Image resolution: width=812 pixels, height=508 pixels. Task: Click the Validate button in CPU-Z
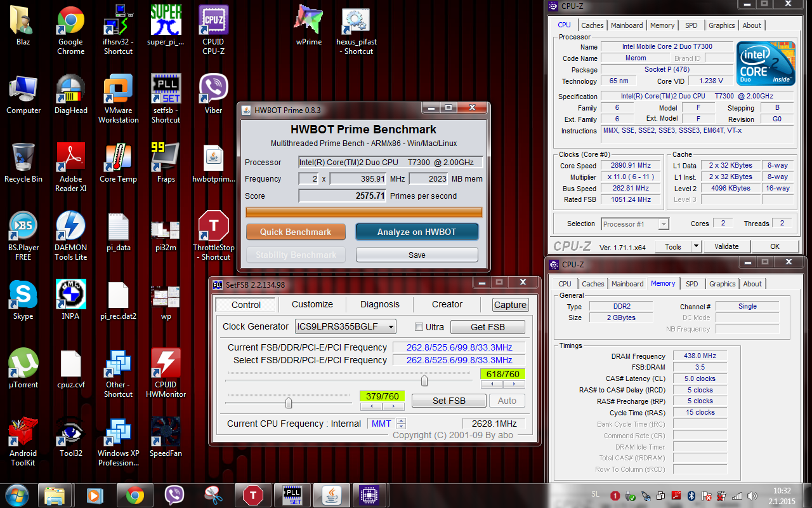726,246
